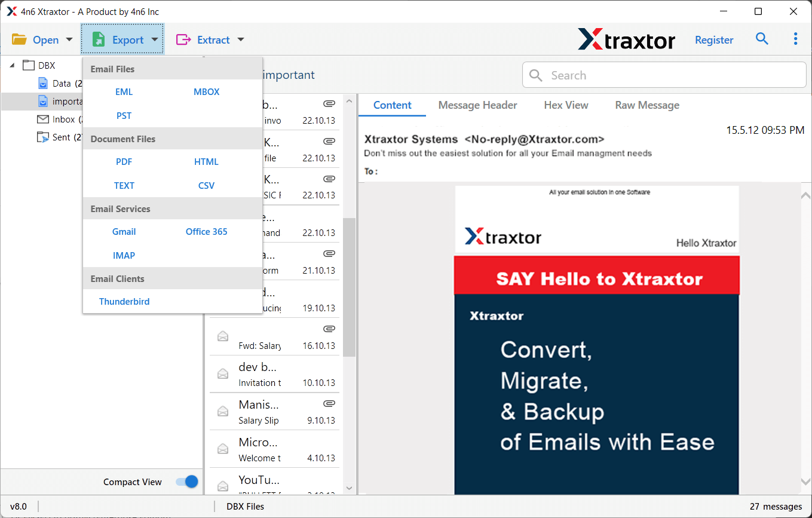Click the Inbox envelope icon
Viewport: 812px width, 518px height.
43,119
